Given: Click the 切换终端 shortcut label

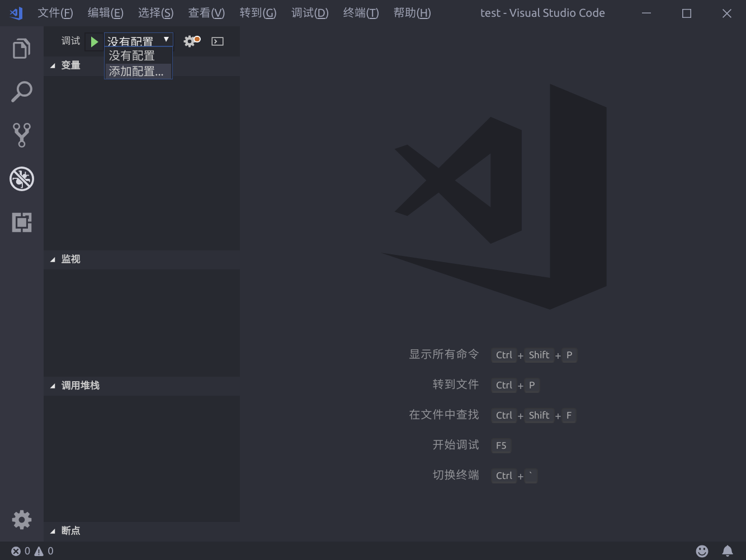Looking at the screenshot, I should coord(456,475).
